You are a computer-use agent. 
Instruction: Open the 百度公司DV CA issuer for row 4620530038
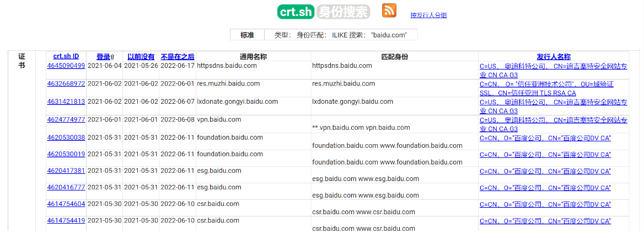tap(545, 138)
